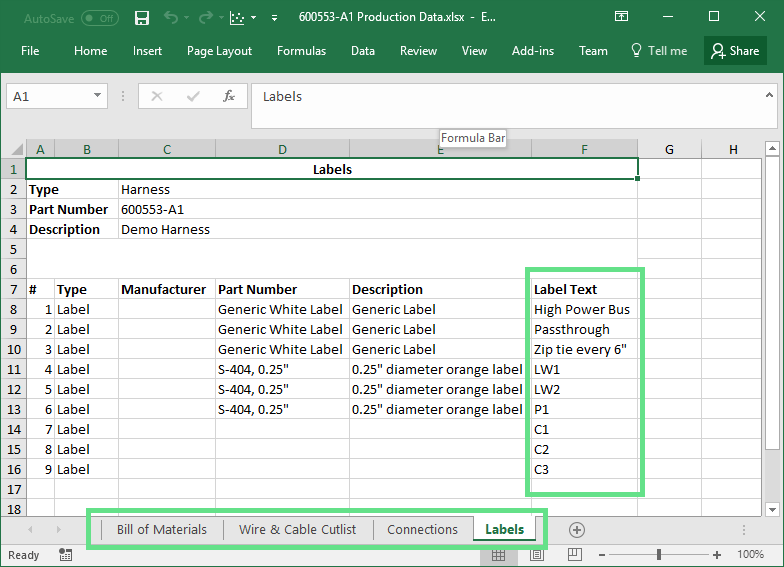784x567 pixels.
Task: Click the Undo arrow icon
Action: click(171, 18)
